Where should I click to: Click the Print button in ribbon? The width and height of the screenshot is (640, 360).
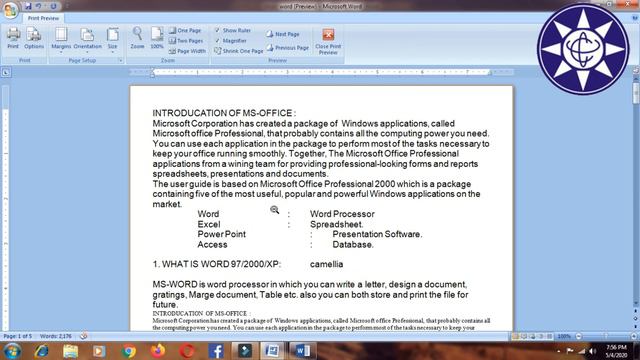pyautogui.click(x=13, y=38)
